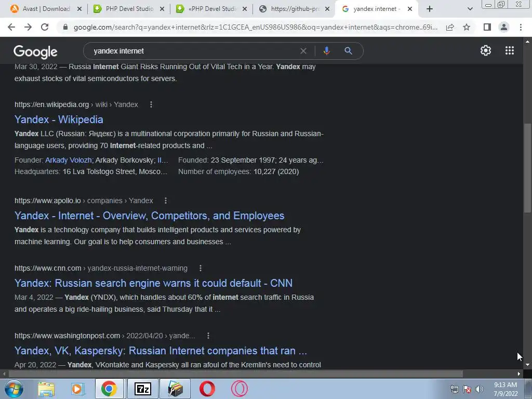Bookmark this page with the star icon
Viewport: 532px width, 399px height.
pyautogui.click(x=467, y=27)
